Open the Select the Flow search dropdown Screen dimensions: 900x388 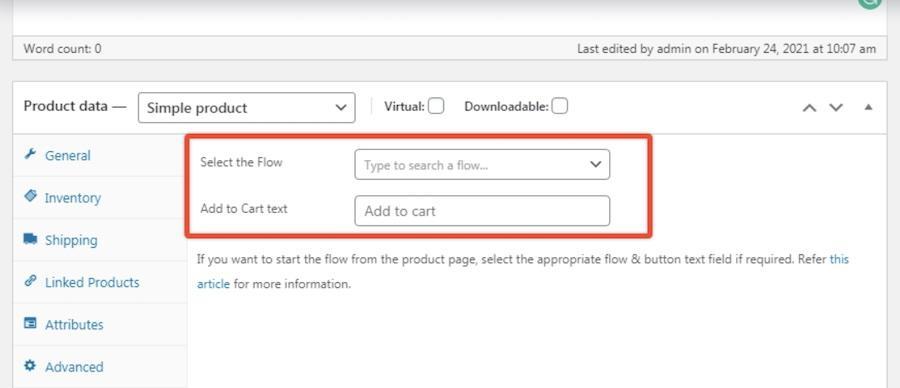pos(482,165)
